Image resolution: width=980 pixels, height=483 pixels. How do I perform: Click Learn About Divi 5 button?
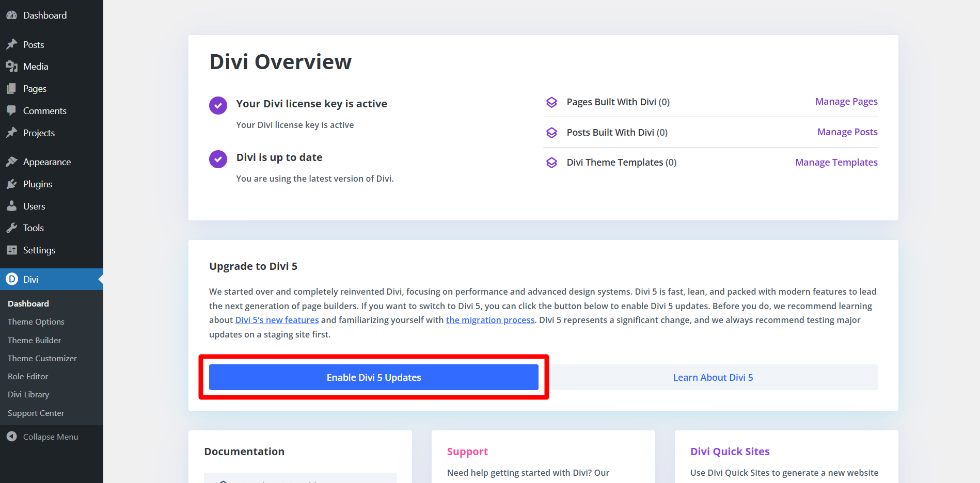click(x=713, y=377)
